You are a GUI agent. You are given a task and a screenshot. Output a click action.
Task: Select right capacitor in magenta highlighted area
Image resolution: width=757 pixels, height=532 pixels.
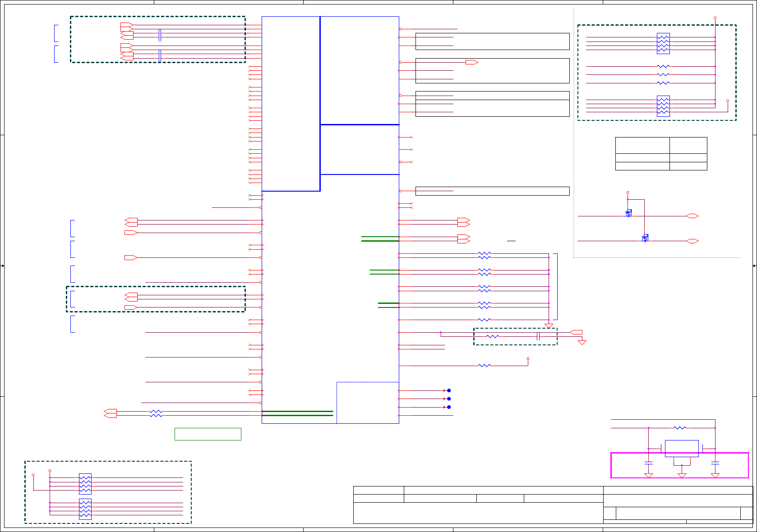pos(715,463)
